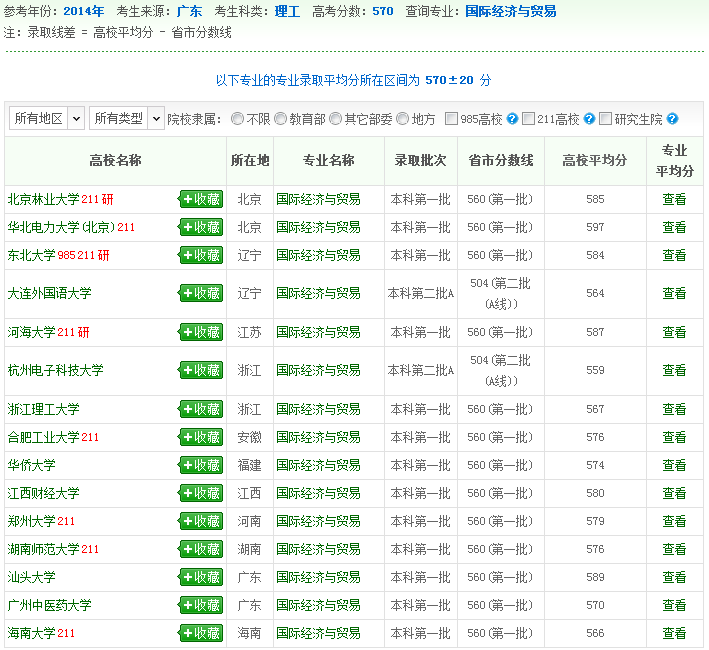The width and height of the screenshot is (709, 650).
Task: Click score 597 for 华北电力大学
Action: [x=595, y=227]
